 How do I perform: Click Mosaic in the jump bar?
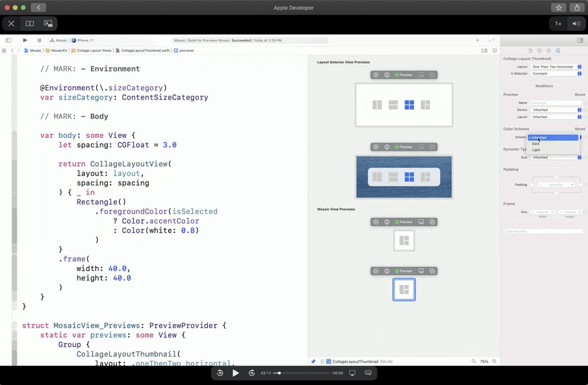point(32,50)
